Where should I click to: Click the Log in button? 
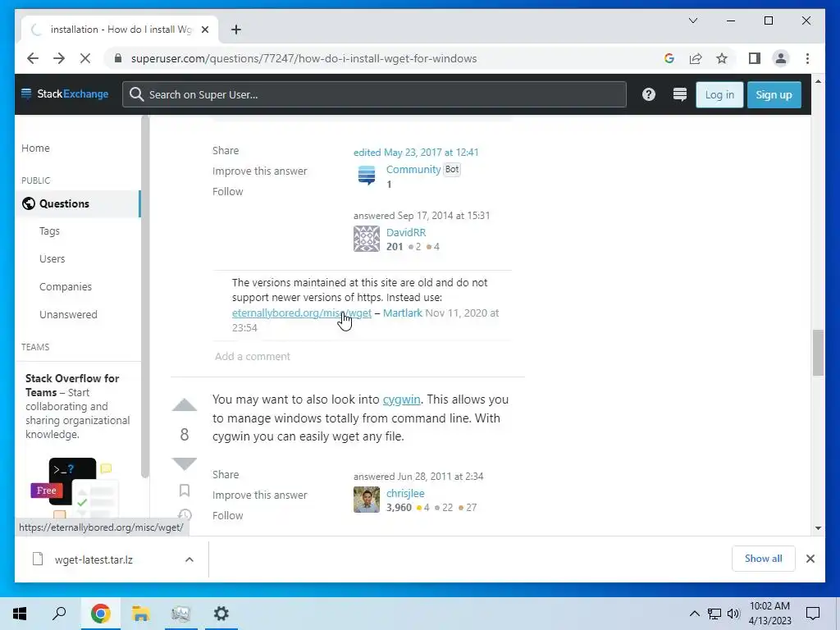[x=719, y=95]
